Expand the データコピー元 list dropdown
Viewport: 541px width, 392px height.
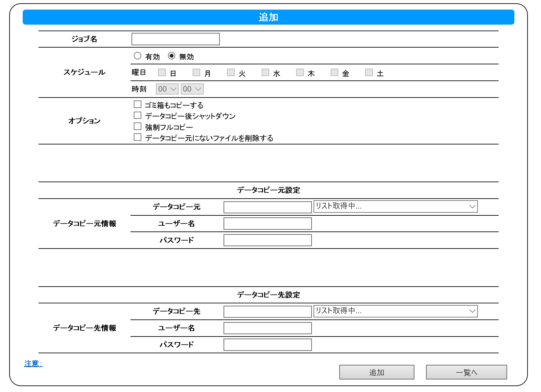[x=395, y=207]
